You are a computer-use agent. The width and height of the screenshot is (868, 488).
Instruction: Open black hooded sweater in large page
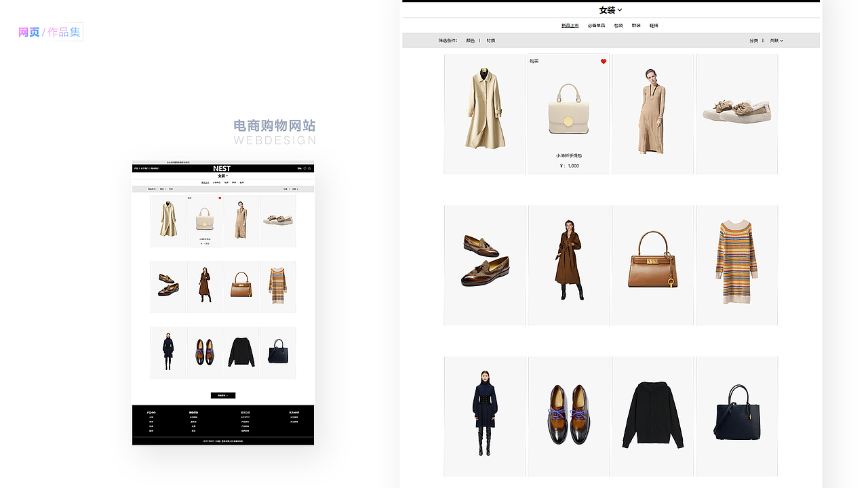[652, 416]
